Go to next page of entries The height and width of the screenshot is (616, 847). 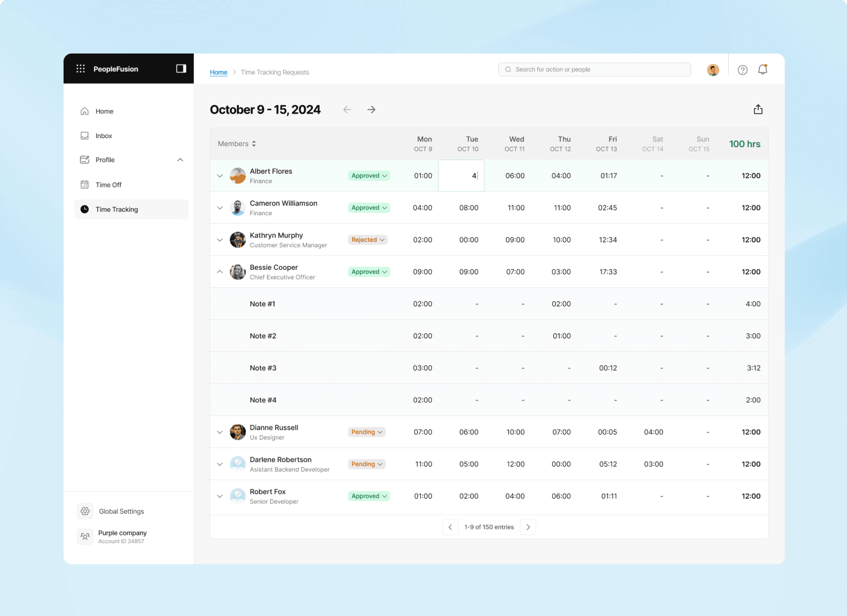pyautogui.click(x=528, y=527)
